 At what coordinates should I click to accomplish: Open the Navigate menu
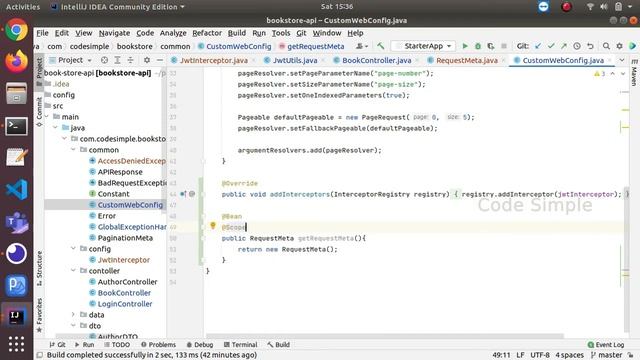pos(114,33)
